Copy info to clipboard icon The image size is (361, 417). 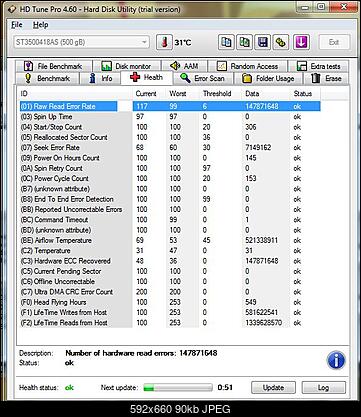pos(226,42)
